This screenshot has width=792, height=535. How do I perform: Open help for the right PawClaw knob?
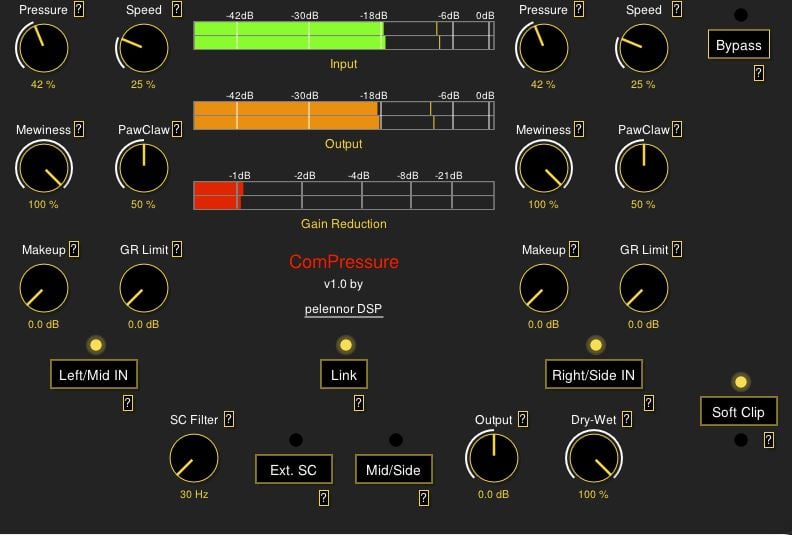click(x=677, y=129)
